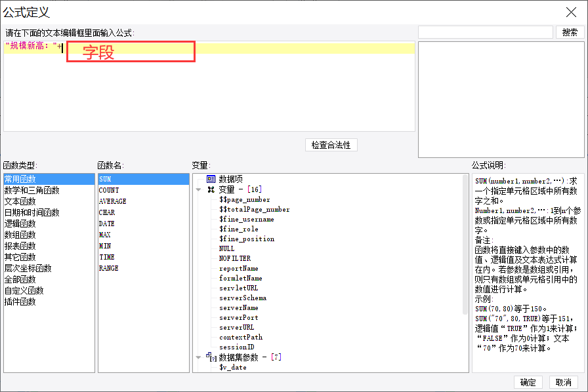Click 检查合法性 to validate formula
The image size is (588, 392).
coord(331,145)
